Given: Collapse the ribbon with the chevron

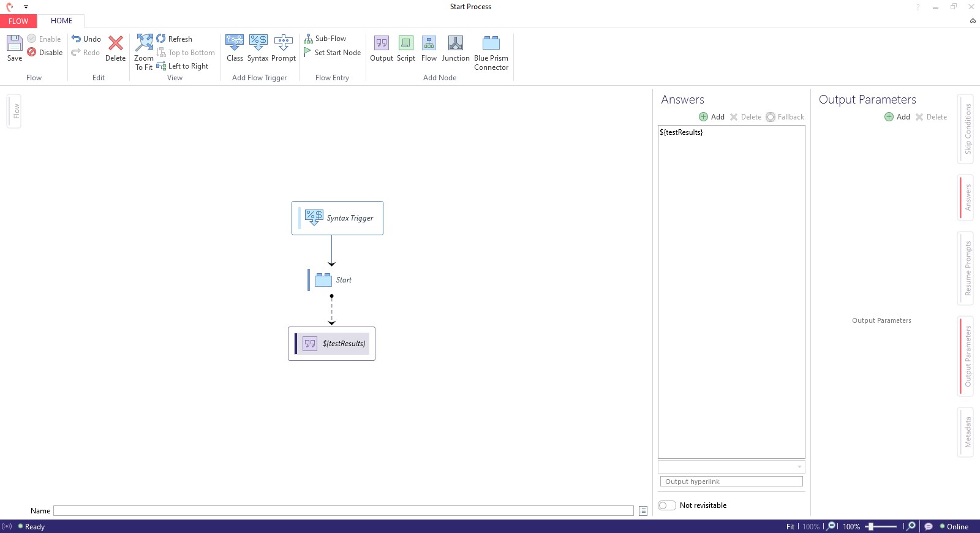Looking at the screenshot, I should click(x=973, y=21).
